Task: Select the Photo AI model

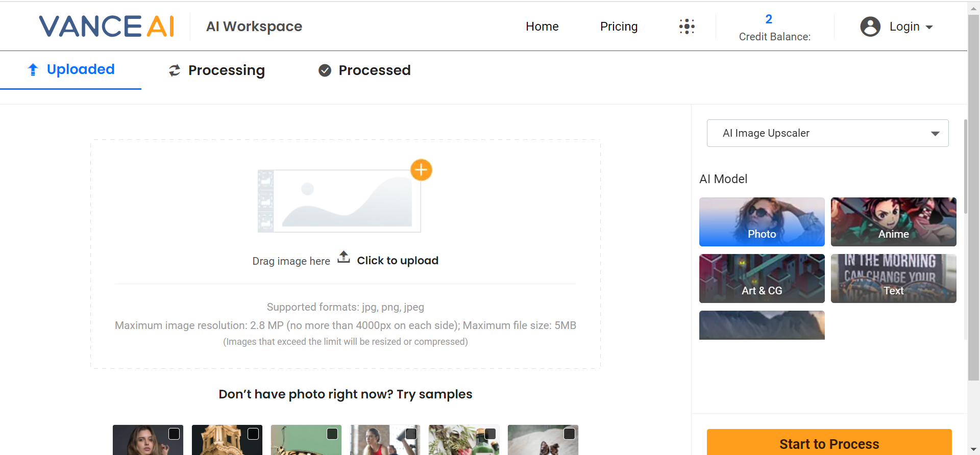Action: pos(762,222)
